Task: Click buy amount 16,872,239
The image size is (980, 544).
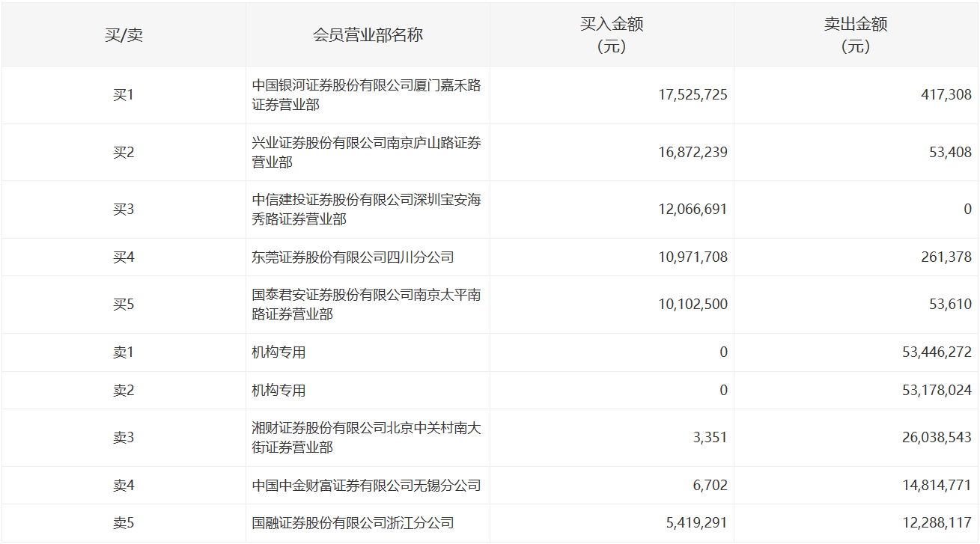Action: point(693,153)
